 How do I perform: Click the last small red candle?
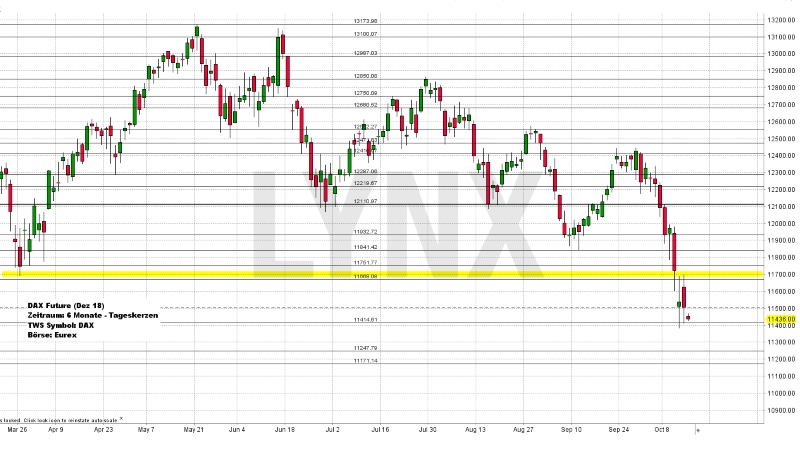coord(688,318)
